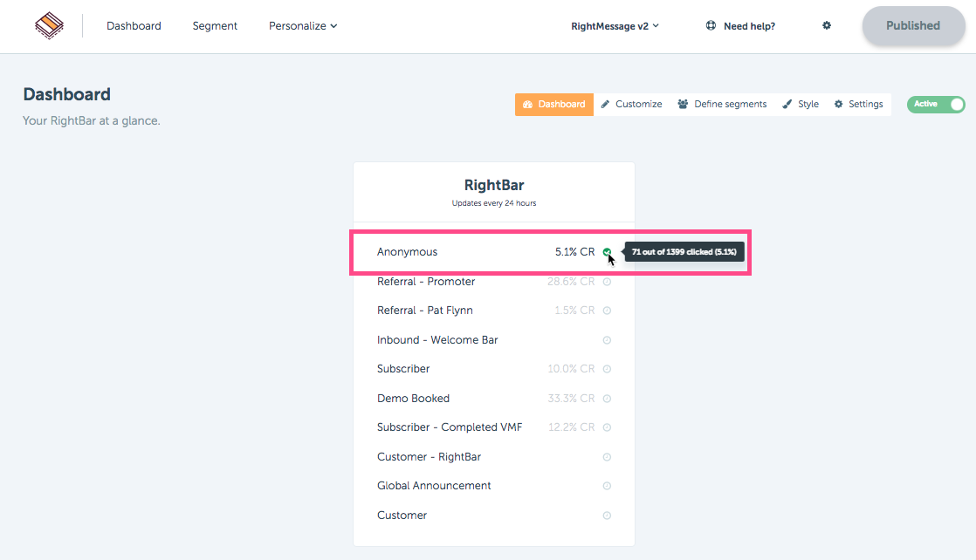This screenshot has height=560, width=976.
Task: Open the gear settings icon in top bar
Action: coord(827,25)
